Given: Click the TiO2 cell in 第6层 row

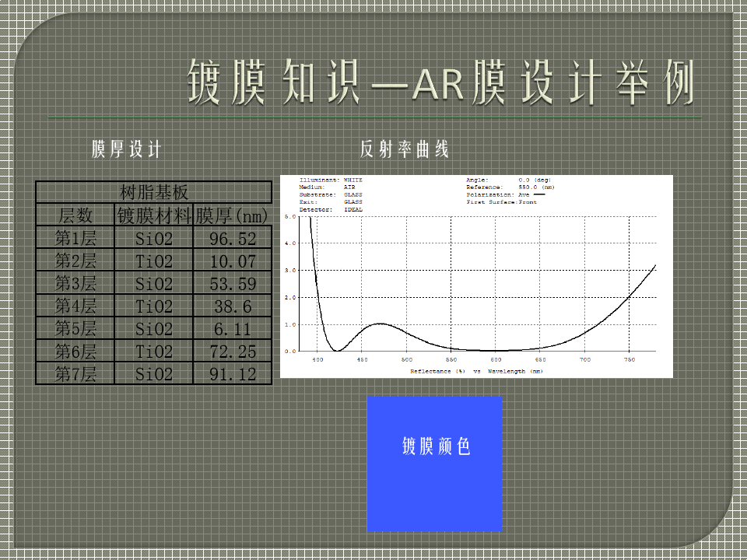Looking at the screenshot, I should click(x=154, y=351).
